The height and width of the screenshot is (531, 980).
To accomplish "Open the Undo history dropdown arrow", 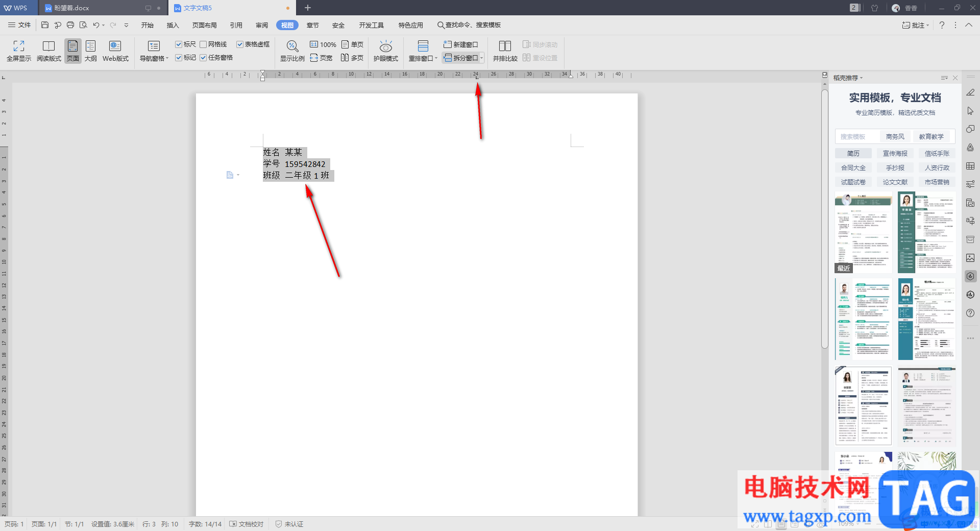I will 103,25.
